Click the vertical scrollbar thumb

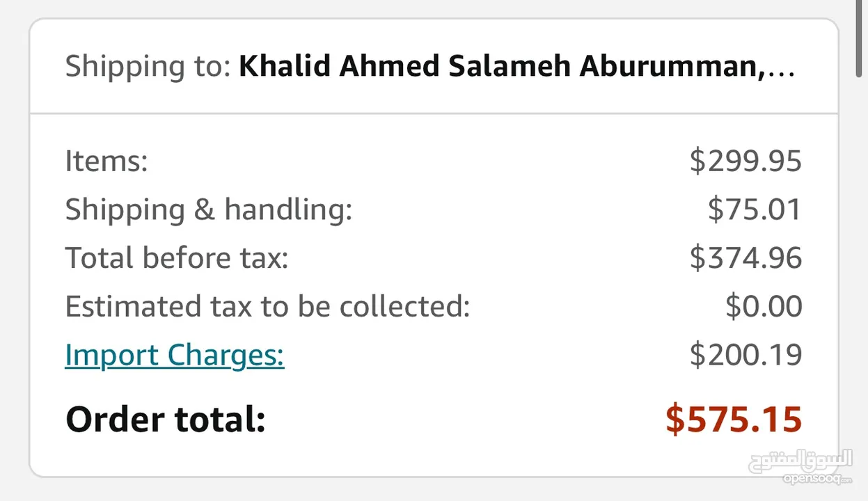click(862, 40)
